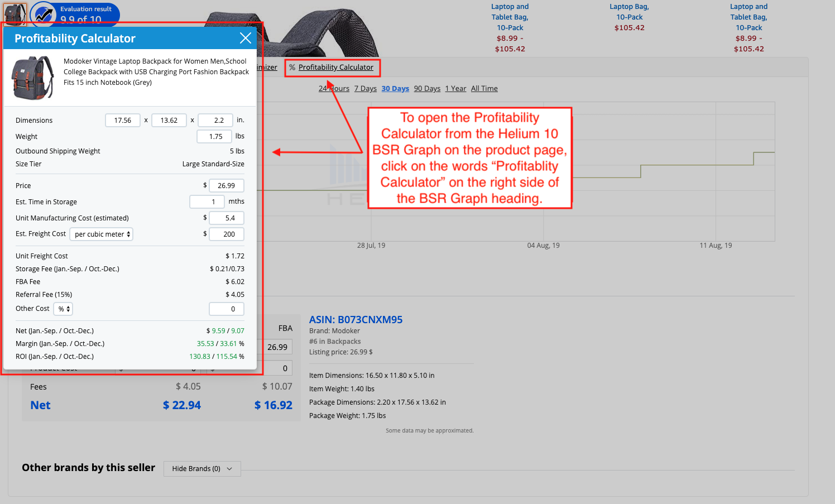The height and width of the screenshot is (504, 835).
Task: Edit the Est. Time in Storage field
Action: pos(207,201)
